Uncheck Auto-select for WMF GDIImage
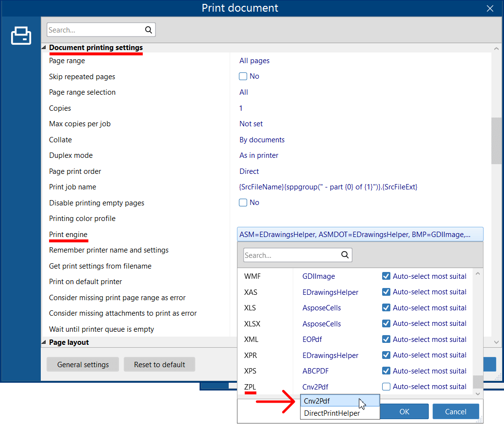The height and width of the screenshot is (424, 504). click(387, 276)
